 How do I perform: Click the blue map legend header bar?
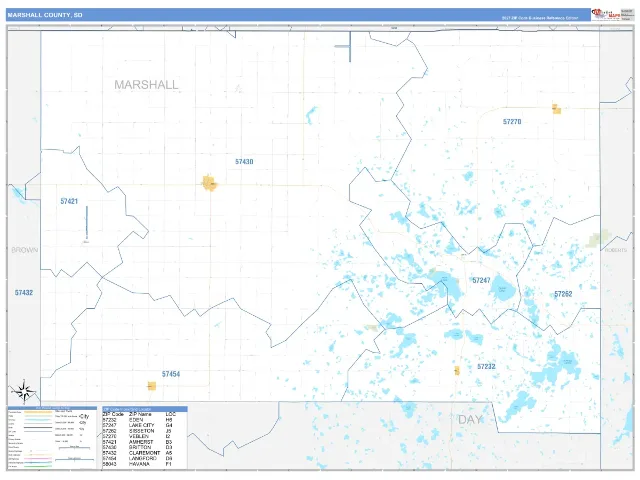[x=52, y=408]
